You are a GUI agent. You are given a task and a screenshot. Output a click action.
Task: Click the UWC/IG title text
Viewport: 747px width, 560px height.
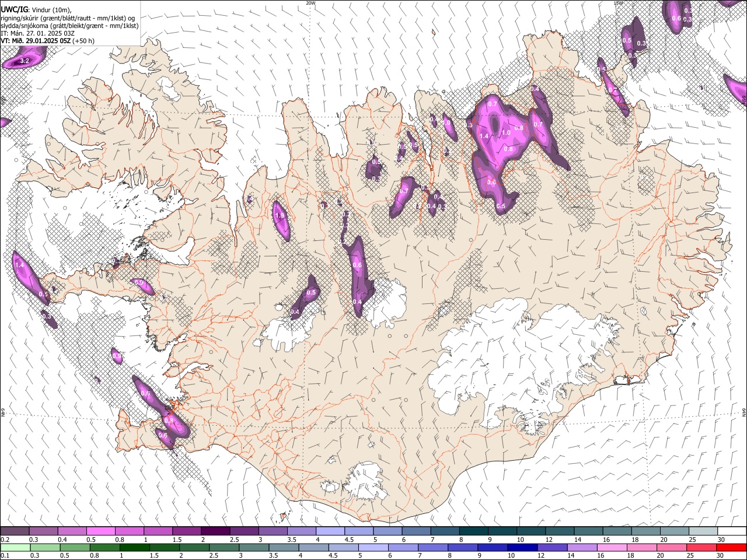pos(14,10)
